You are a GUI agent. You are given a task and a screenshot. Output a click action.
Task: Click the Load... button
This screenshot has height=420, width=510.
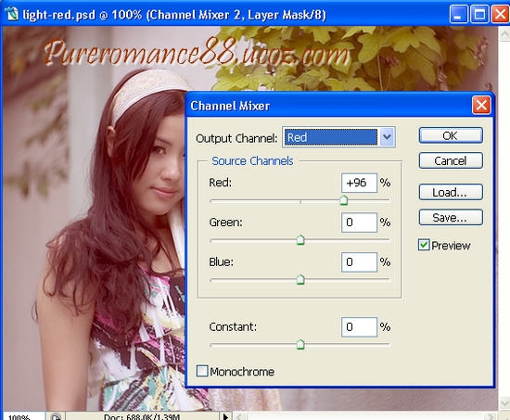(x=451, y=192)
